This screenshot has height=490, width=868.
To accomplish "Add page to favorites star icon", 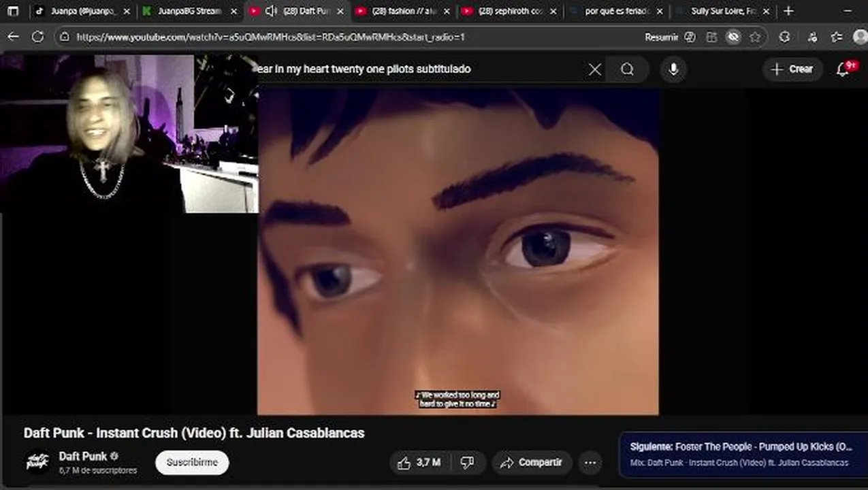I will pyautogui.click(x=755, y=37).
